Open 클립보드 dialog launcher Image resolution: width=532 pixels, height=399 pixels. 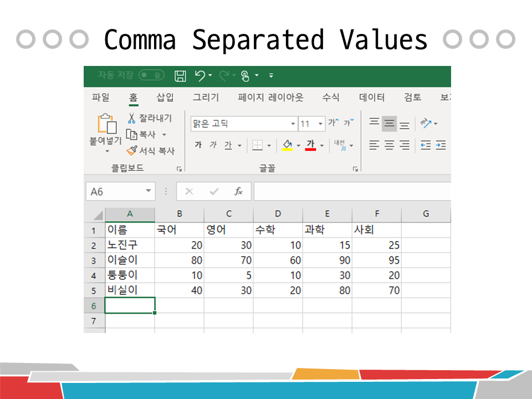179,168
